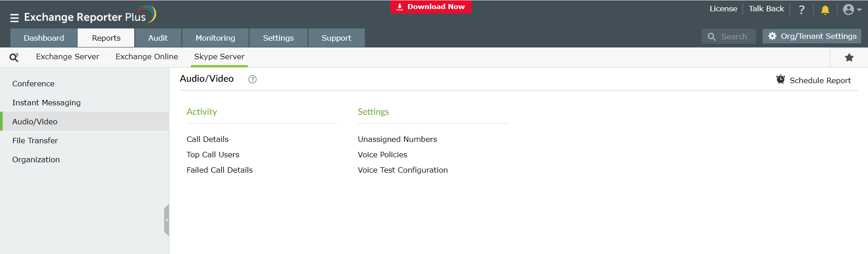Open Organization in the sidebar

(x=85, y=160)
